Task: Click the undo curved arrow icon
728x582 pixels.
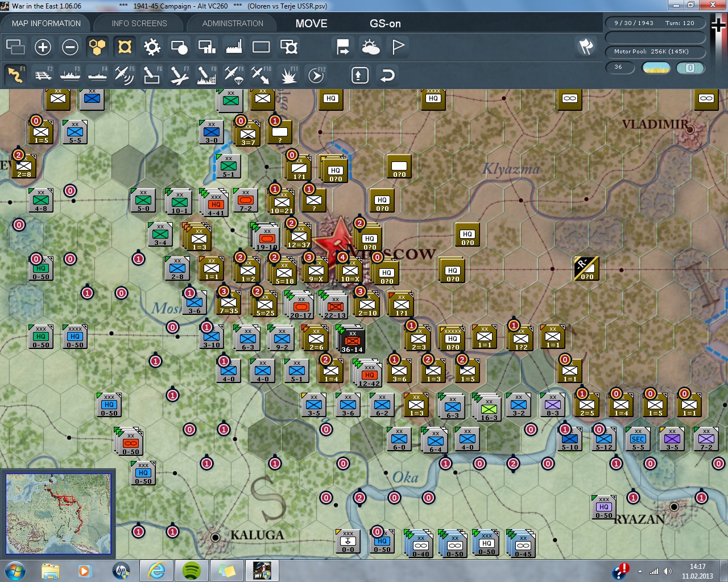Action: click(x=387, y=75)
